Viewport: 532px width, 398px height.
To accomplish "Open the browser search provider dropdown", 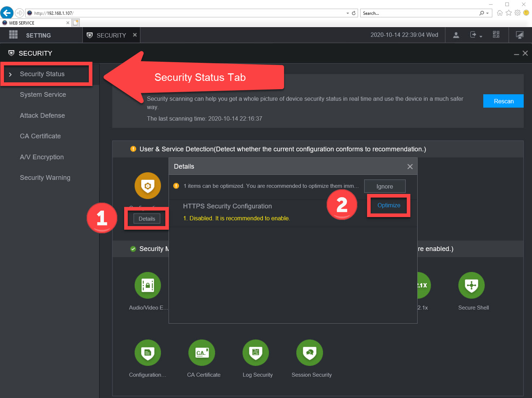I will [488, 13].
